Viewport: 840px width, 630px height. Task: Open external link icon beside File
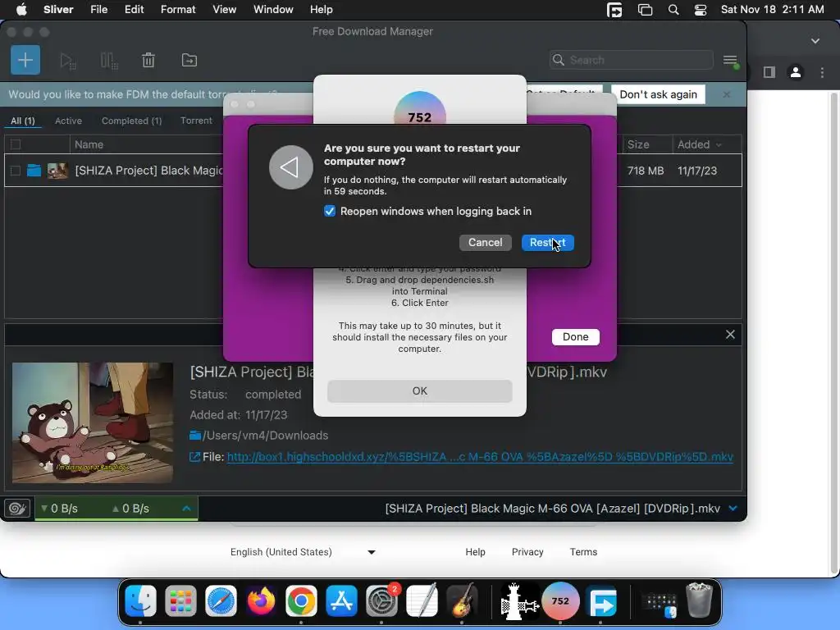point(195,457)
